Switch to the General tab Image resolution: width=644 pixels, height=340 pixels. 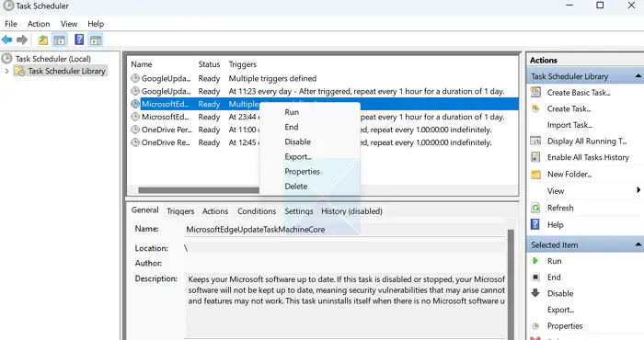[145, 210]
